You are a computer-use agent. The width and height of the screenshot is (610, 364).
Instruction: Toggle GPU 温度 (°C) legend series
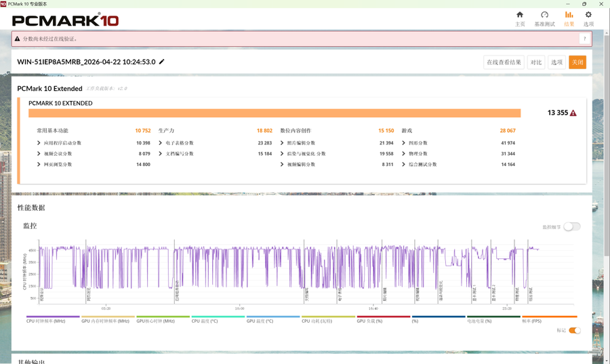(x=273, y=319)
